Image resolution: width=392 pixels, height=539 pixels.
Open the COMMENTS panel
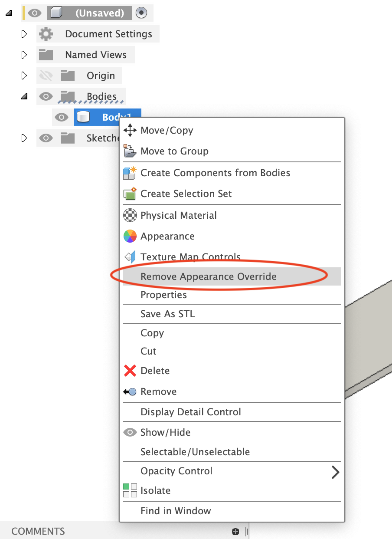point(39,531)
